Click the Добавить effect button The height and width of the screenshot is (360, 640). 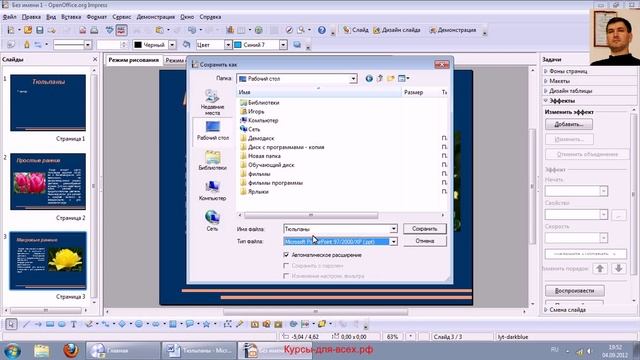pos(569,124)
